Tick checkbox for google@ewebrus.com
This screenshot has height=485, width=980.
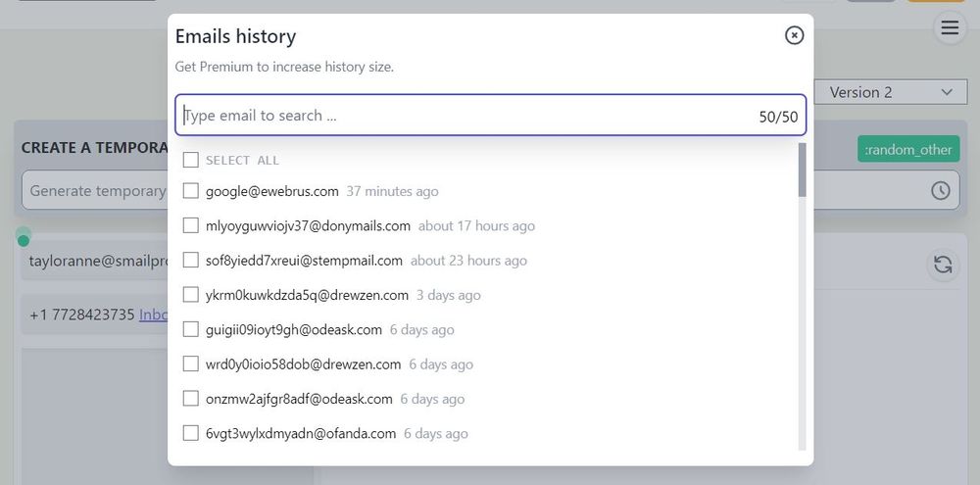(x=191, y=191)
